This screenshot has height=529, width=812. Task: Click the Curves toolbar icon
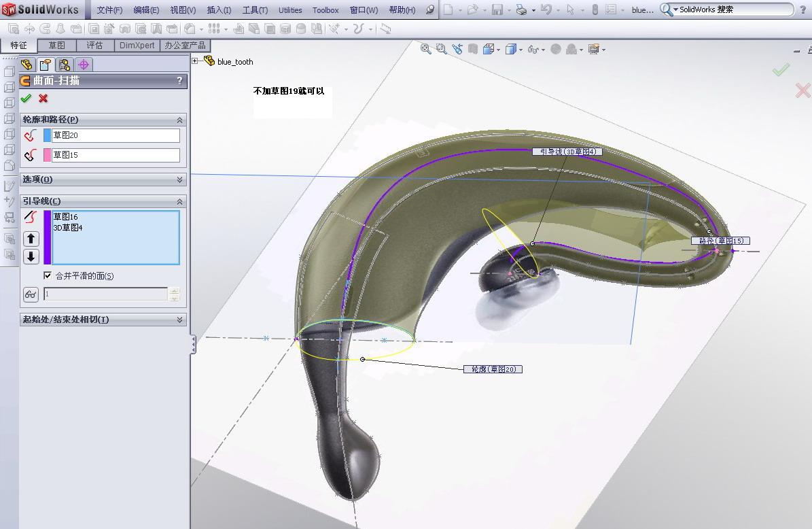click(358, 29)
